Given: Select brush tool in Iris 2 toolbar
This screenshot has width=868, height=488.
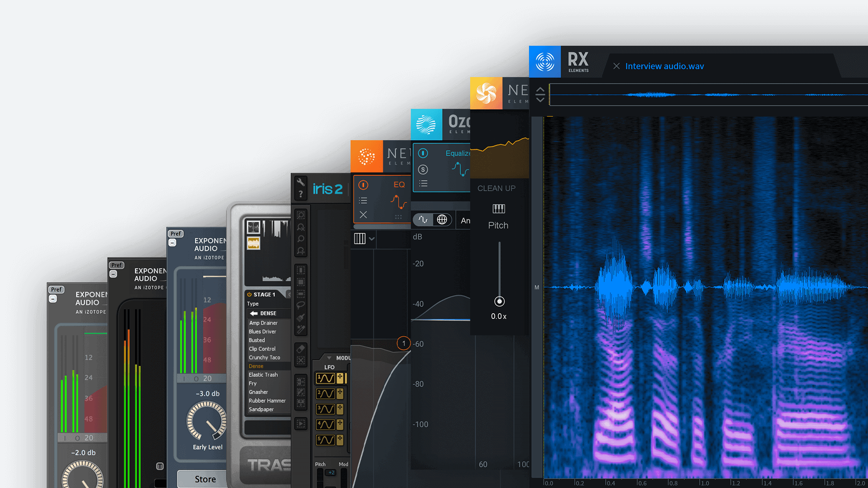Looking at the screenshot, I should 300,317.
